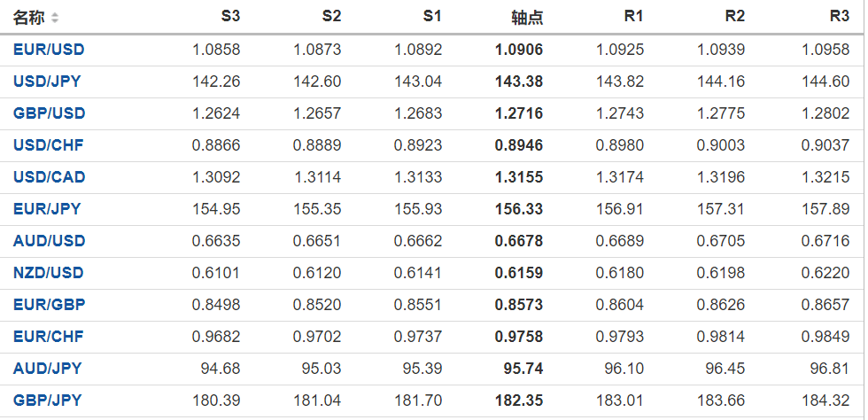This screenshot has width=868, height=420.
Task: Click the EUR/USD pivot value 1.0906
Action: pos(519,50)
